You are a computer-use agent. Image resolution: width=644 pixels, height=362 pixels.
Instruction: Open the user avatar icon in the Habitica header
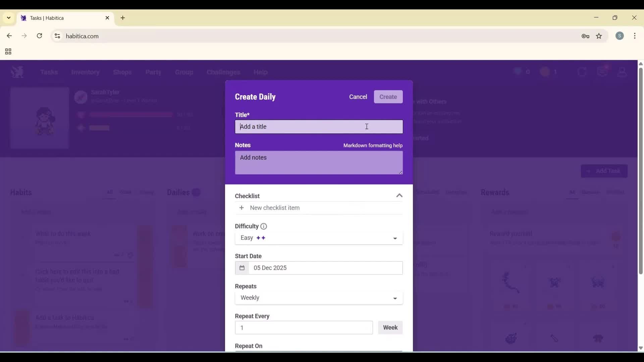coord(622,72)
